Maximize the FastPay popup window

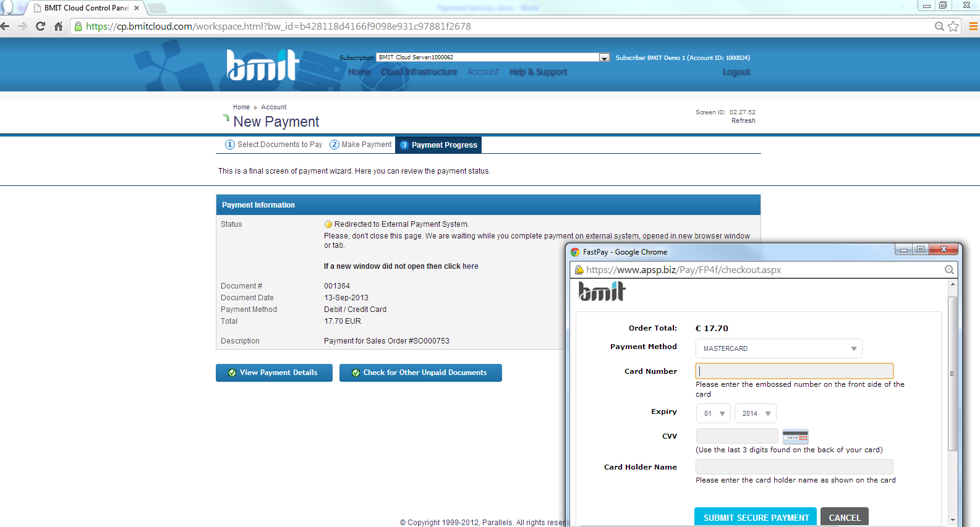pyautogui.click(x=920, y=249)
